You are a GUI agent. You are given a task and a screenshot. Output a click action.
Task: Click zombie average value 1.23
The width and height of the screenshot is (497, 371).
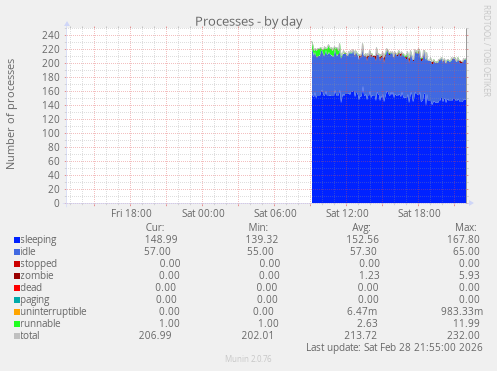(369, 275)
